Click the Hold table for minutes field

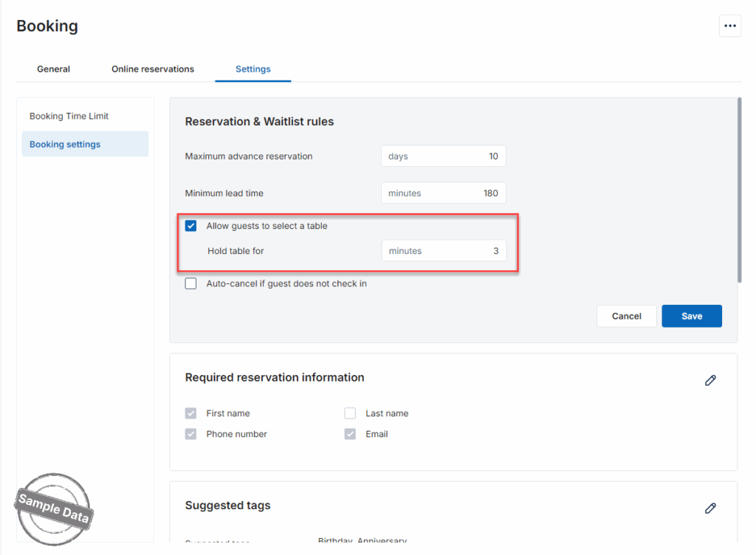click(x=443, y=251)
